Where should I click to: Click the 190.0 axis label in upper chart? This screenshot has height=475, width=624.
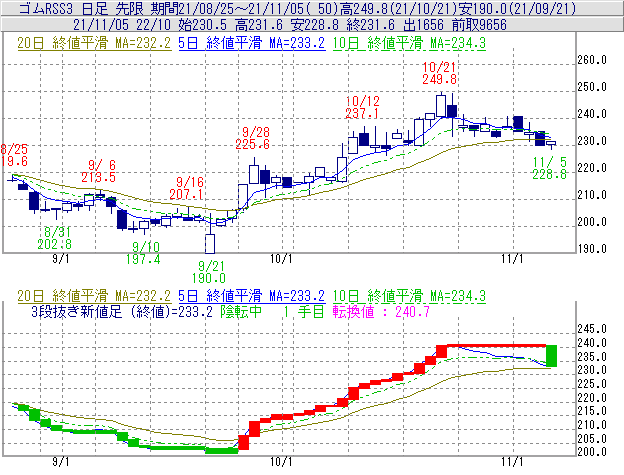[x=592, y=249]
